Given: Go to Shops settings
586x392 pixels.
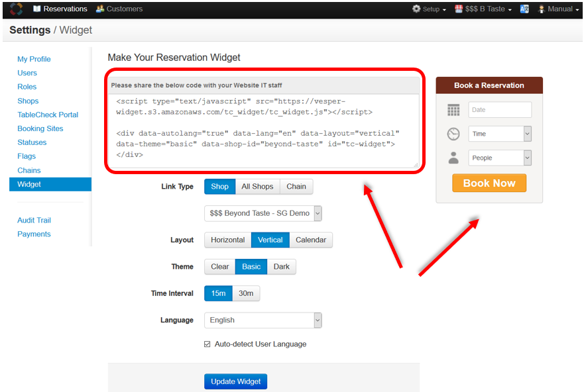Looking at the screenshot, I should click(28, 101).
